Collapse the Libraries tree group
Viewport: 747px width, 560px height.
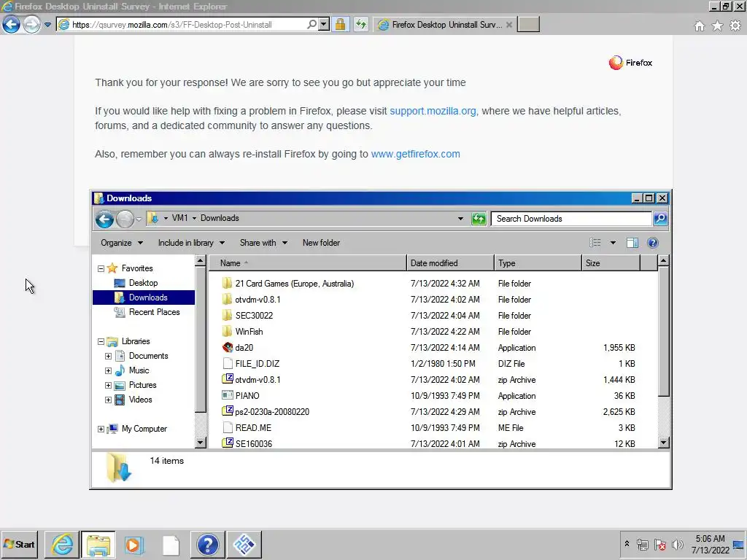coord(101,341)
